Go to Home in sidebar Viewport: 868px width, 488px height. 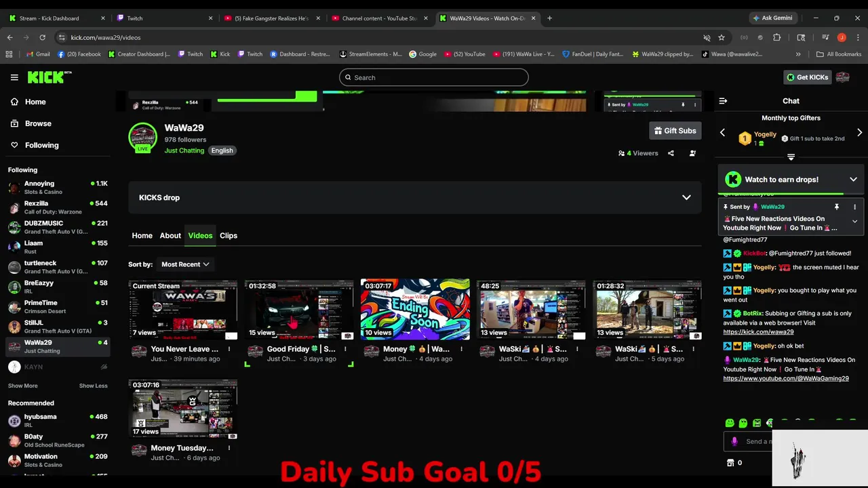35,102
